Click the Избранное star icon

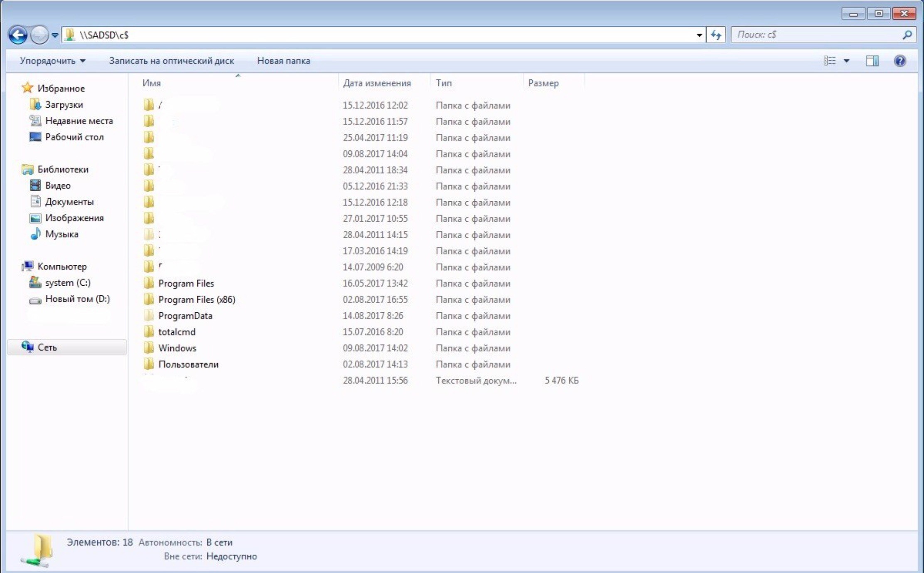tap(27, 88)
